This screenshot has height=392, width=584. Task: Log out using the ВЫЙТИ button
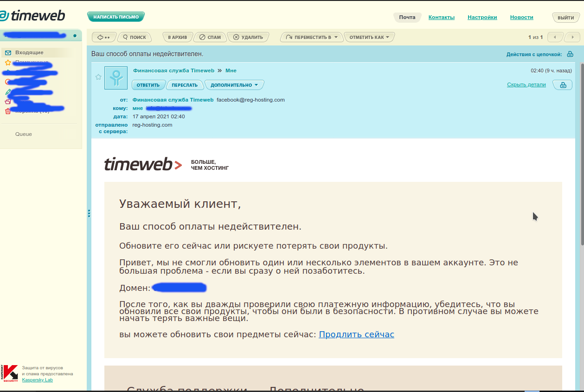tap(565, 18)
